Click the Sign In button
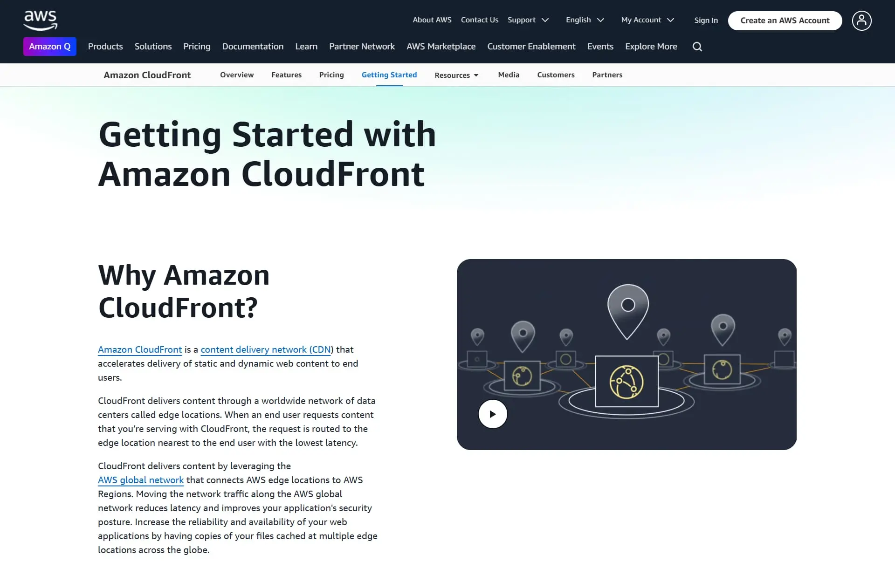895x588 pixels. [707, 20]
